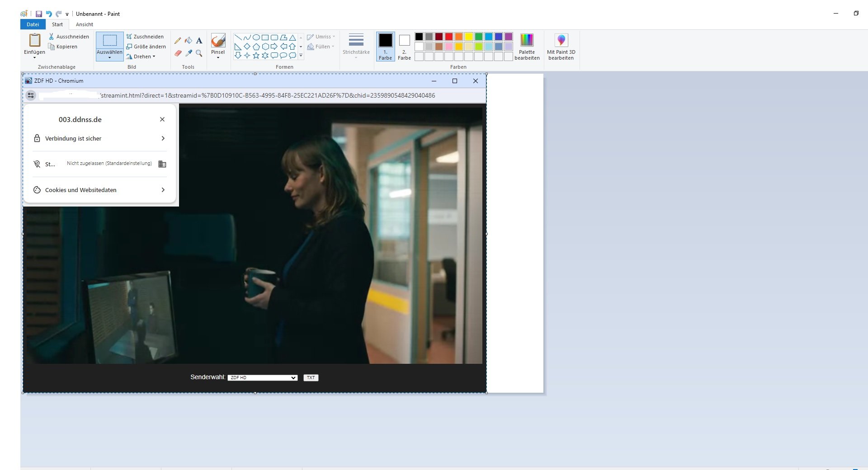Pick the Fill with color bucket tool
Image resolution: width=868 pixels, height=470 pixels.
[189, 41]
